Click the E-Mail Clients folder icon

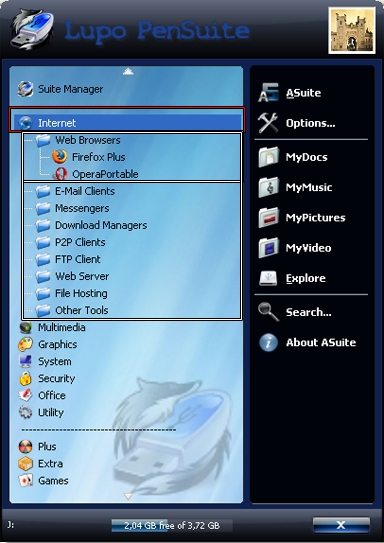pos(43,191)
